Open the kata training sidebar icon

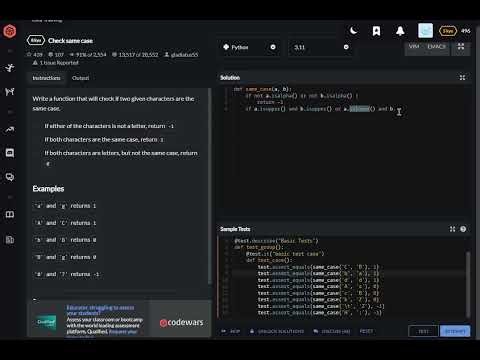[x=10, y=68]
